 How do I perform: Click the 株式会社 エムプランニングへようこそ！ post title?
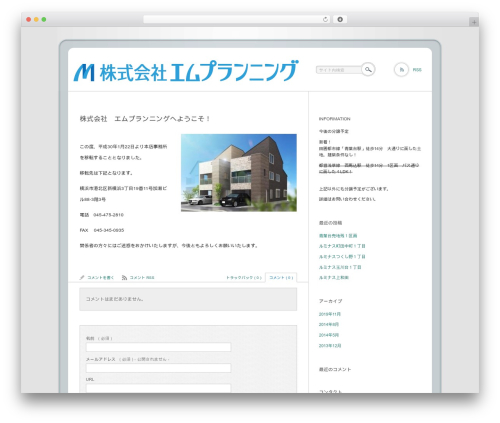tap(145, 119)
